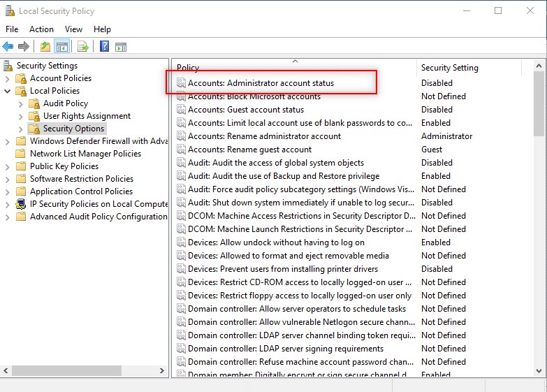Click the policy list vertical scrollbar thumb
The width and height of the screenshot is (547, 392).
[x=539, y=103]
